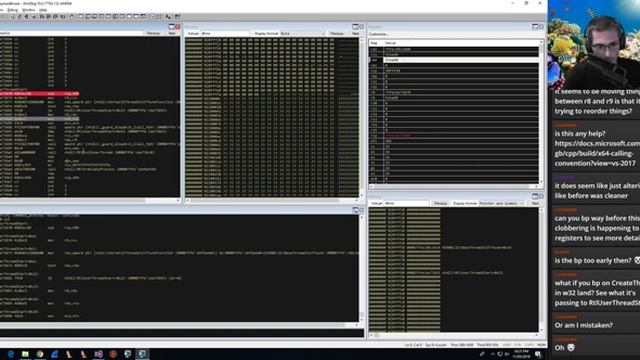Open the notification center icon
Viewport: 640px width, 360px height.
pos(538,354)
